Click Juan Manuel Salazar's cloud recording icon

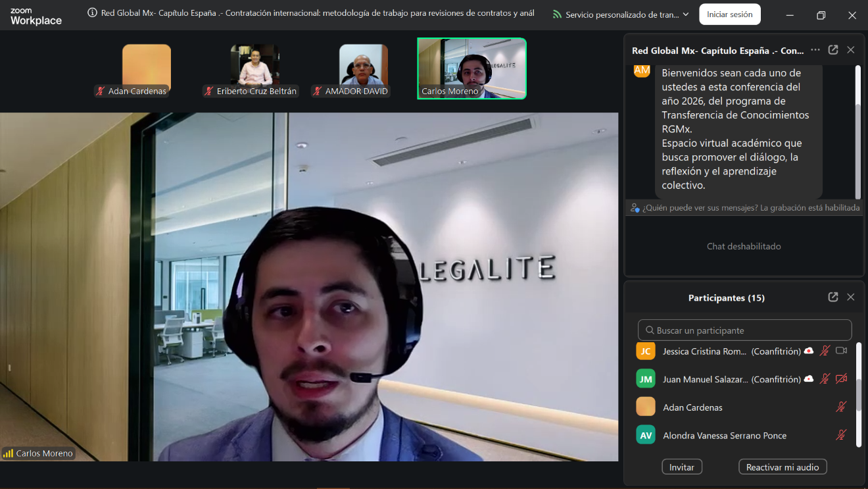pyautogui.click(x=809, y=379)
